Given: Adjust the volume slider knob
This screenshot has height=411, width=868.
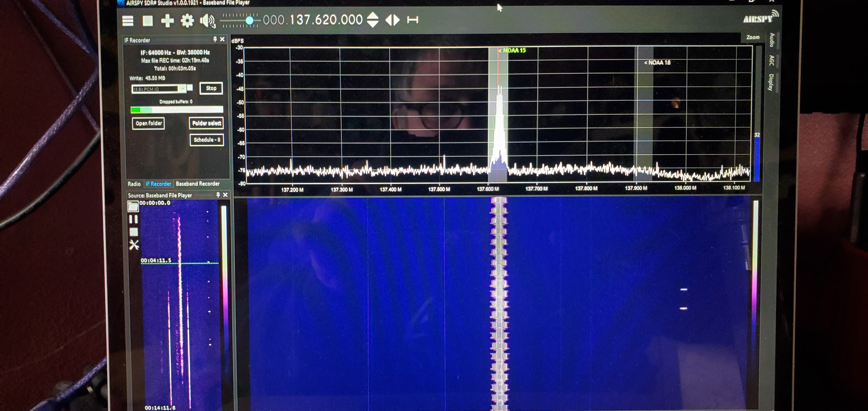Looking at the screenshot, I should [249, 21].
